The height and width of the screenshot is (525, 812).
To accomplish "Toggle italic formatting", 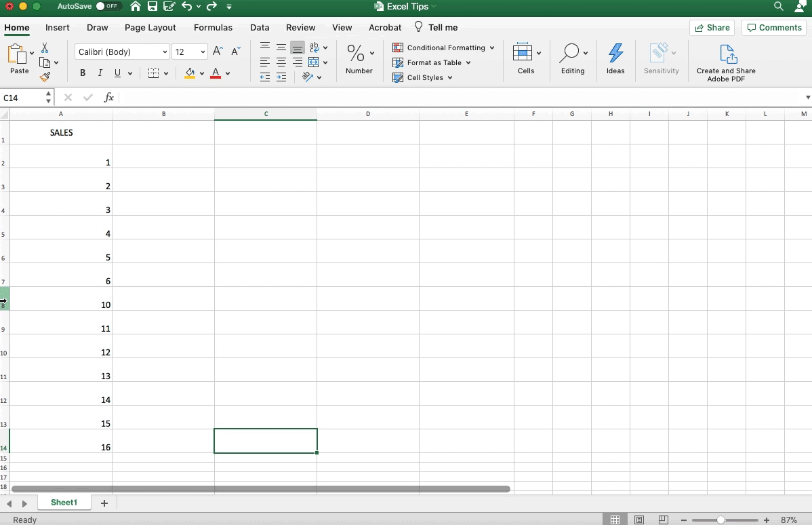I will (x=99, y=73).
